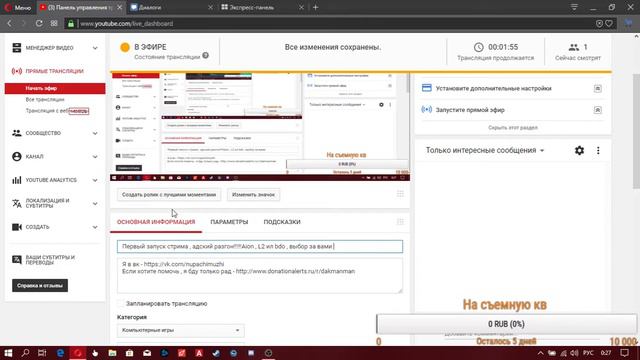Screen dimensions: 640x360
Task: Click the Справка и отзывы button
Action: tap(40, 286)
